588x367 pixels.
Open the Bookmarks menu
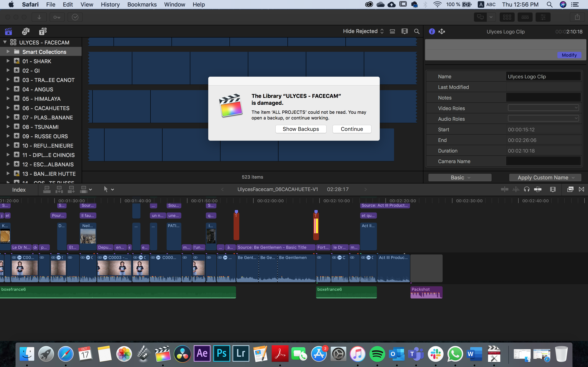click(x=142, y=4)
